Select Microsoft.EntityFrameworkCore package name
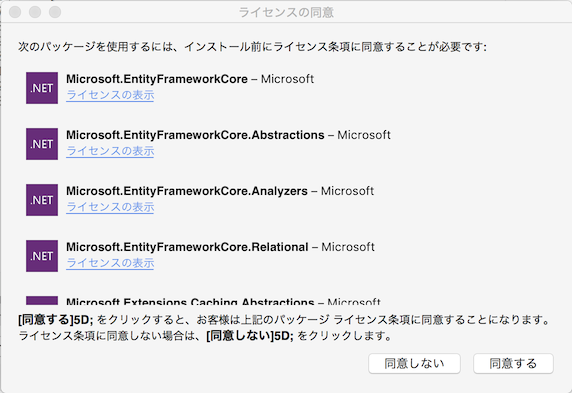The width and height of the screenshot is (572, 393). (x=157, y=79)
